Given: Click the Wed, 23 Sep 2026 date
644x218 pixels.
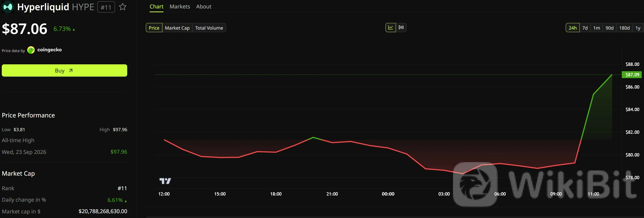Looking at the screenshot, I should click(x=24, y=152).
